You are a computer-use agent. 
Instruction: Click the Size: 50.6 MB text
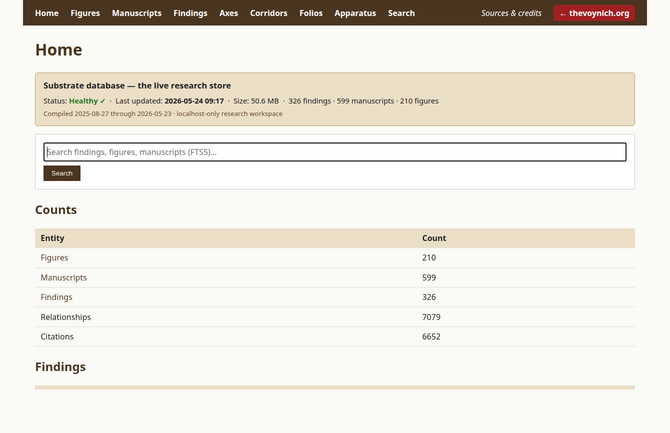tap(256, 101)
